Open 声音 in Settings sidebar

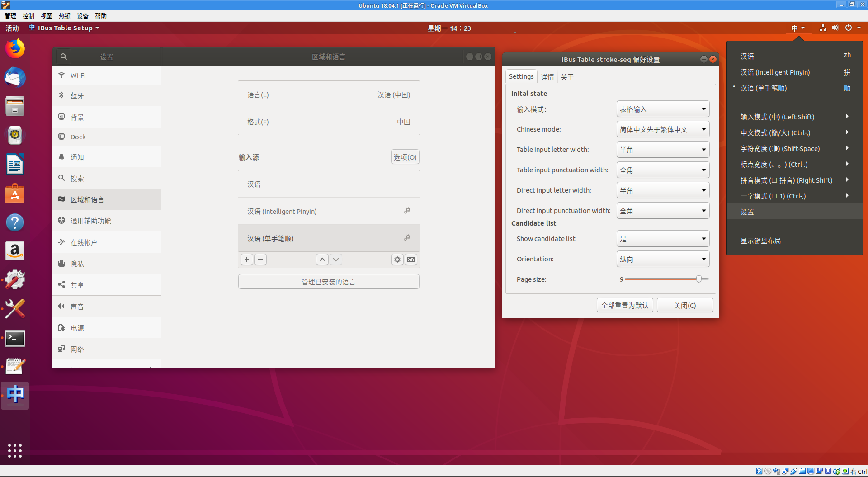click(x=107, y=307)
